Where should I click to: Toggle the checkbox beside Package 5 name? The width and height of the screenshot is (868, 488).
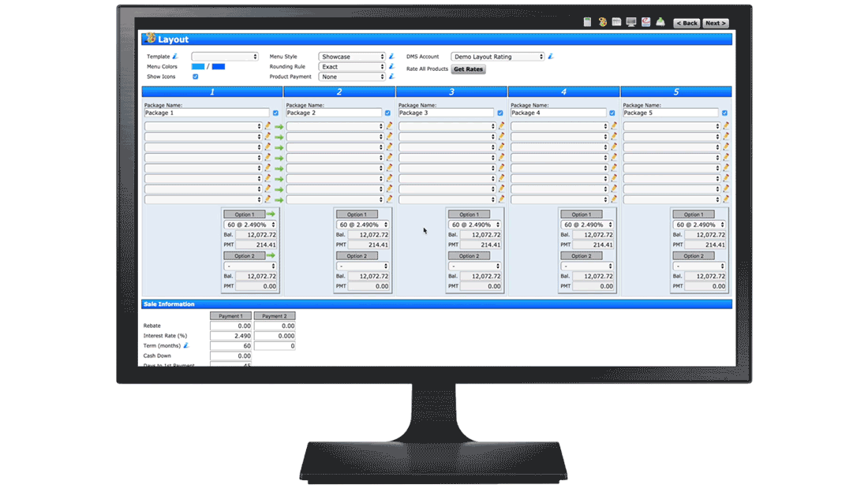(724, 113)
